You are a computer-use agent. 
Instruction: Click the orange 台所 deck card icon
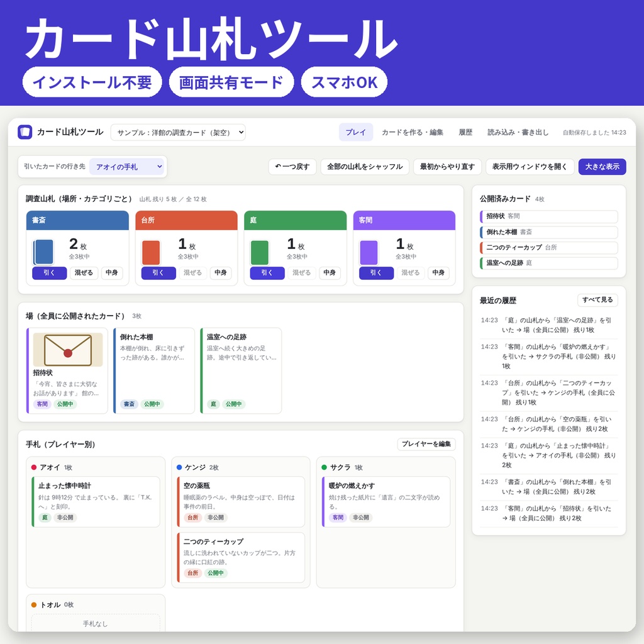click(151, 252)
